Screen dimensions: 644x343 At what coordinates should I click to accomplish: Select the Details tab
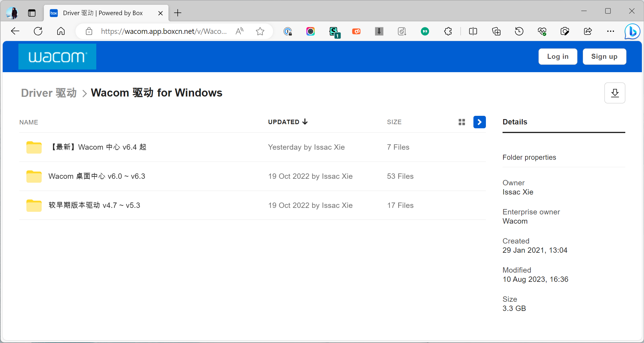(515, 122)
